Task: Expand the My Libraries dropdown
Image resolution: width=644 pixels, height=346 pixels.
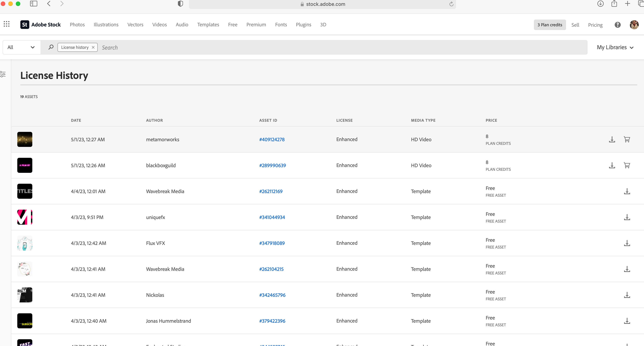Action: coord(615,47)
